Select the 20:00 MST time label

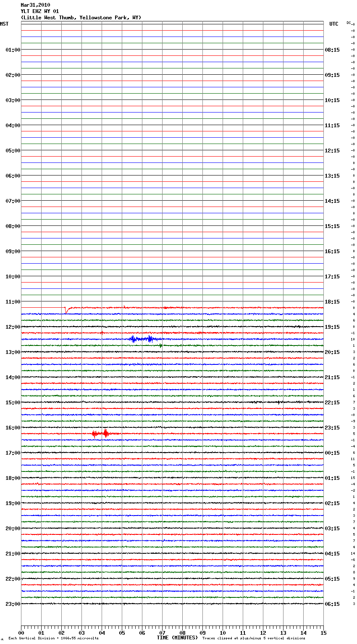pyautogui.click(x=13, y=529)
